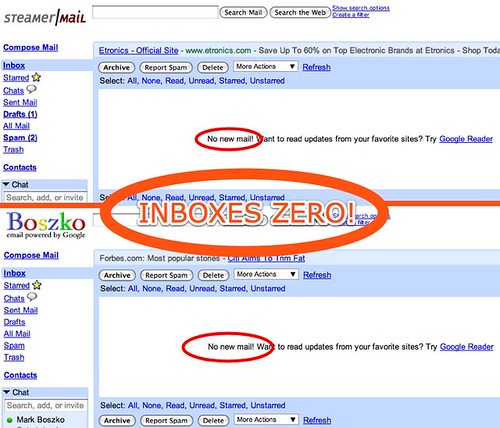Click the chat bubble icon beside Chats in Boszko mail
The width and height of the screenshot is (500, 428).
coord(32,297)
